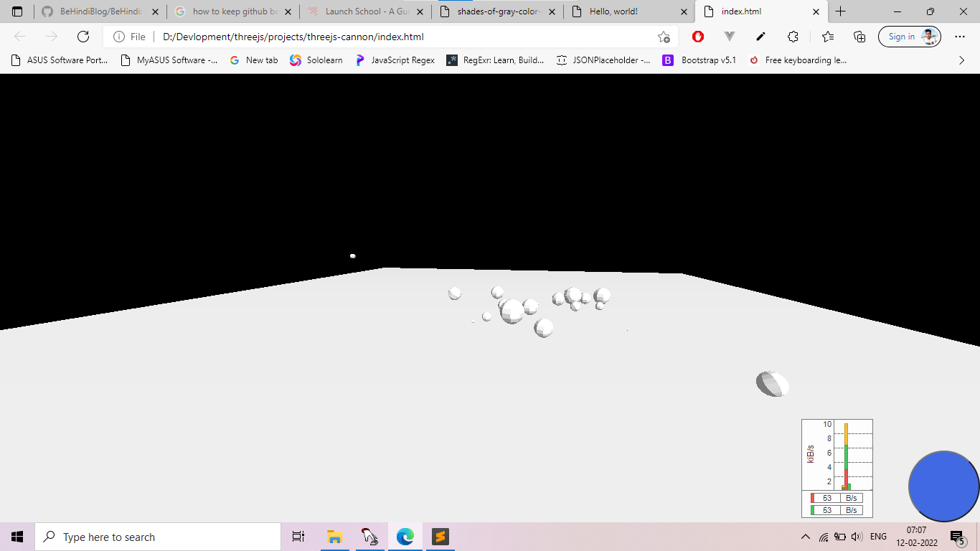Click the large blue circle overlay
The image size is (980, 551).
(x=943, y=486)
